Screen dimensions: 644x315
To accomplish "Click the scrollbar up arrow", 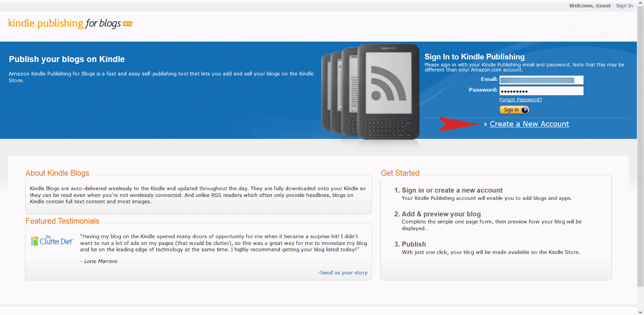I will point(640,3).
